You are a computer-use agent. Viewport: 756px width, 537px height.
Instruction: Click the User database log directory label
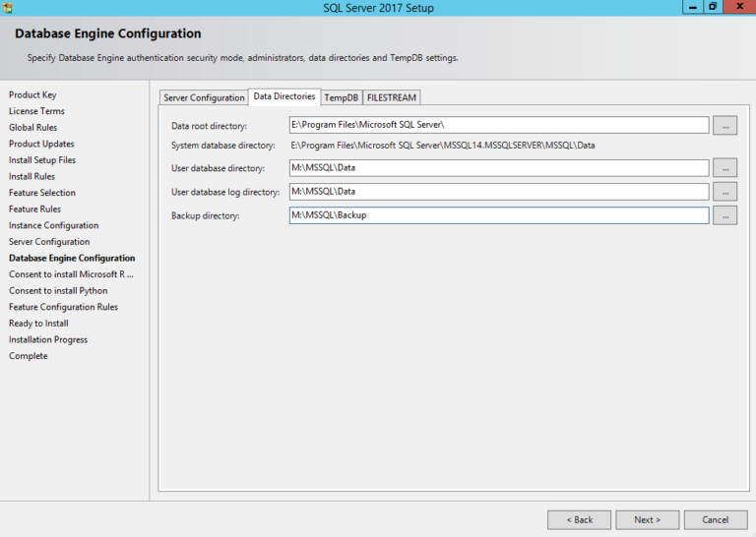point(225,192)
